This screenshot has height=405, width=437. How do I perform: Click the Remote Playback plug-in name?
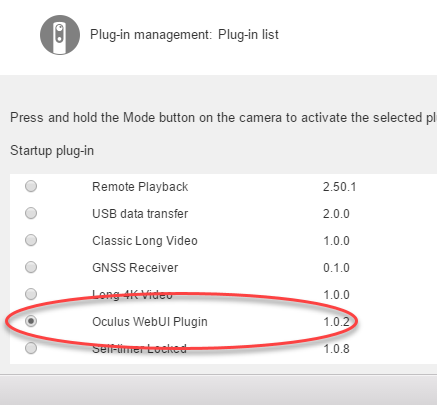[140, 187]
